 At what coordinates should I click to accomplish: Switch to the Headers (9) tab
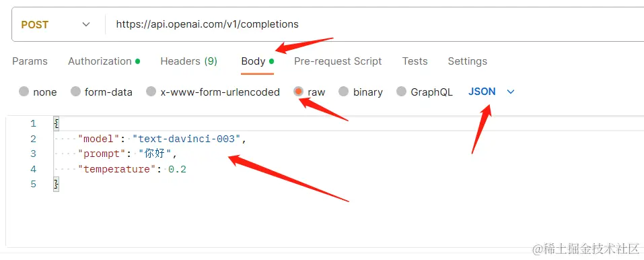189,61
